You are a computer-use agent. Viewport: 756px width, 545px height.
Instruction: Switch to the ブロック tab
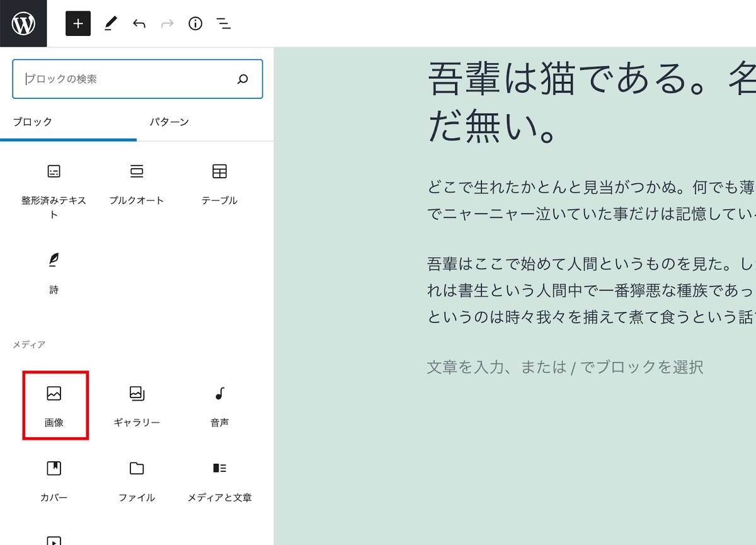tap(68, 122)
